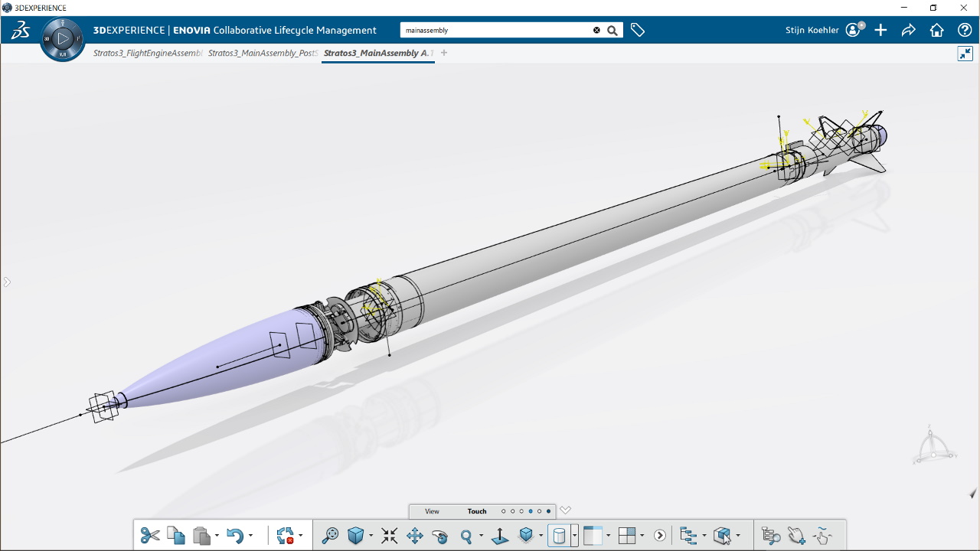This screenshot has width=980, height=551.
Task: Open the Undo dropdown arrow
Action: click(250, 536)
